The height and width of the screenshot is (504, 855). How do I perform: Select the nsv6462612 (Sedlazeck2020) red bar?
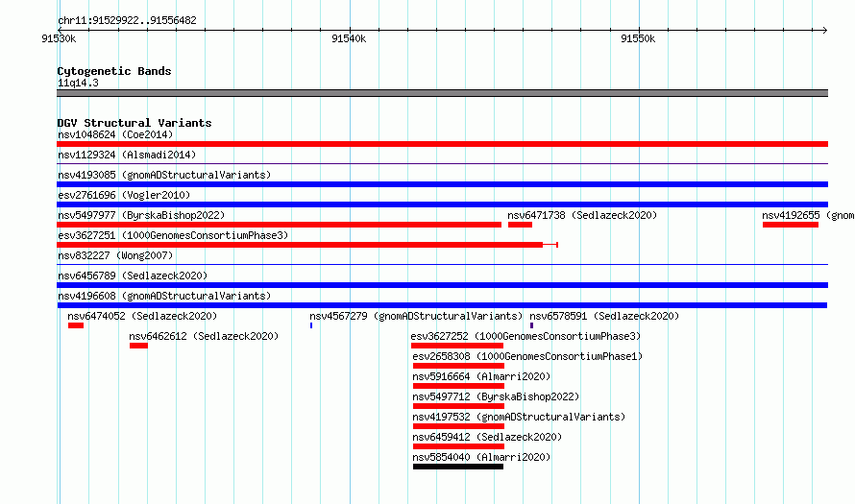coord(138,346)
